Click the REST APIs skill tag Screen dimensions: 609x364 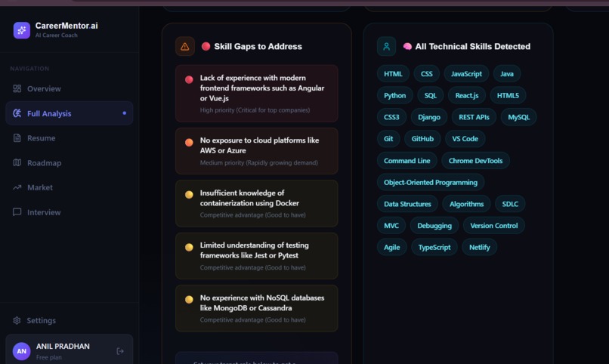pyautogui.click(x=474, y=117)
